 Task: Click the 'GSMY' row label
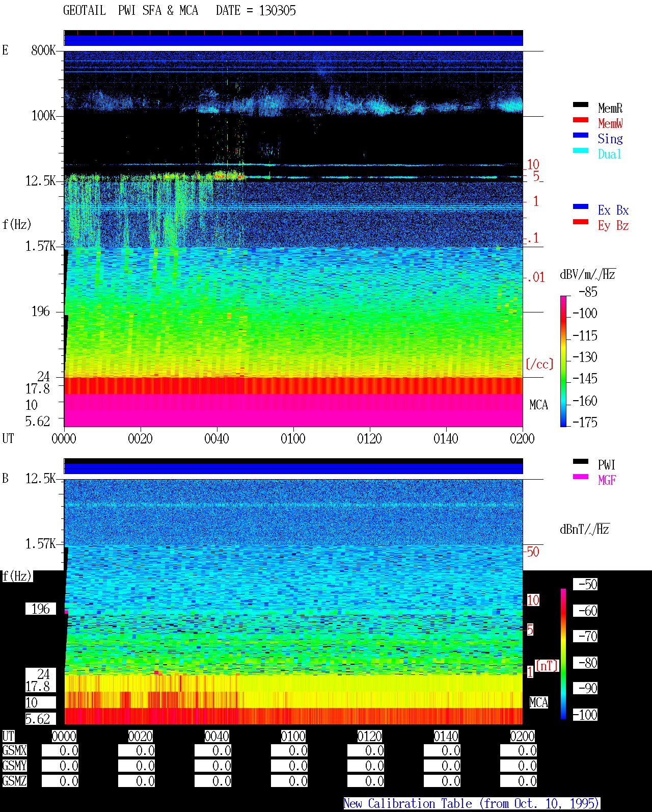tap(14, 766)
